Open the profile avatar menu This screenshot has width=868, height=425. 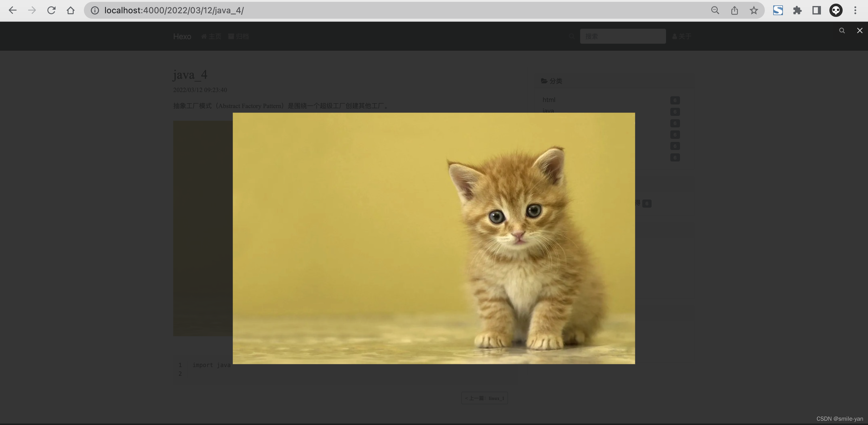pyautogui.click(x=836, y=11)
